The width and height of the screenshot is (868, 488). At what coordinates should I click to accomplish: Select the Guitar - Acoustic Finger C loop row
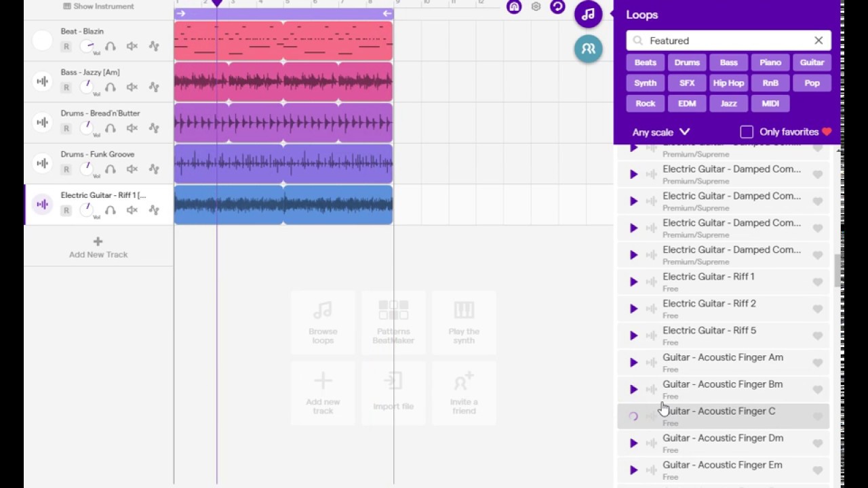pos(723,416)
